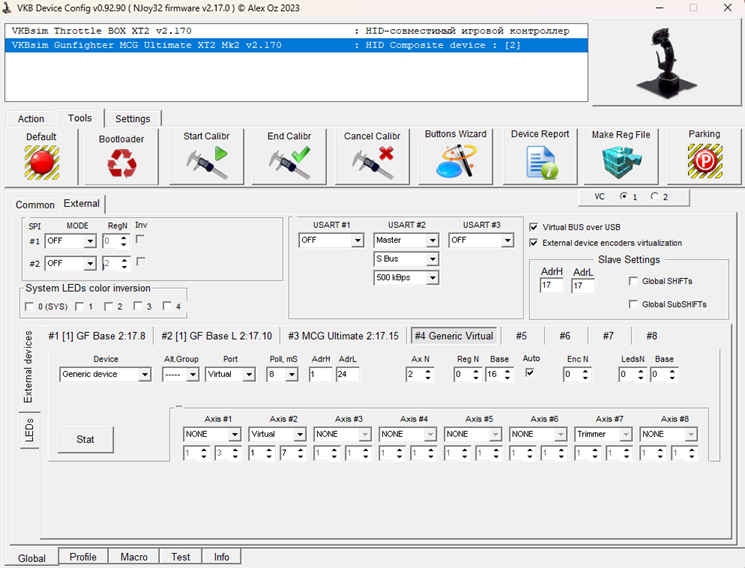This screenshot has width=745, height=568.
Task: Select #2 [1] GF Base L tab
Action: coord(217,336)
